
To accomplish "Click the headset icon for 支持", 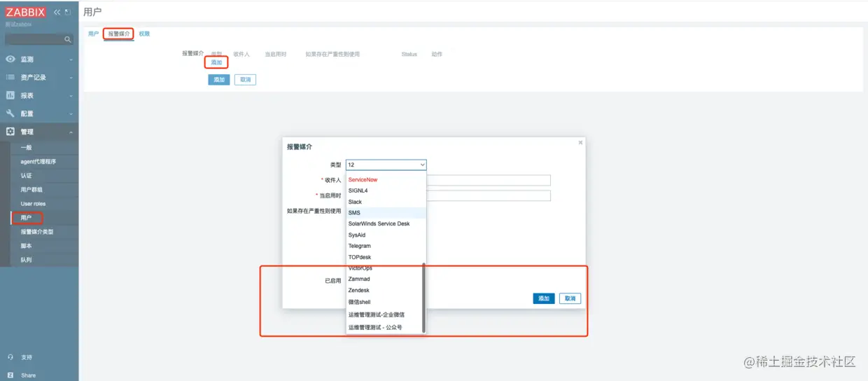I will tap(10, 357).
